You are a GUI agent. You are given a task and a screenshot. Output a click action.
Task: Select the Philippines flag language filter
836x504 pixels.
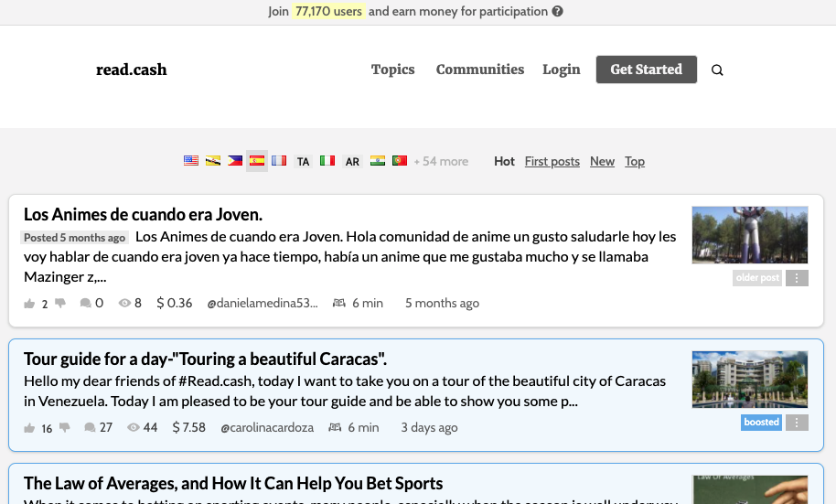pos(234,161)
